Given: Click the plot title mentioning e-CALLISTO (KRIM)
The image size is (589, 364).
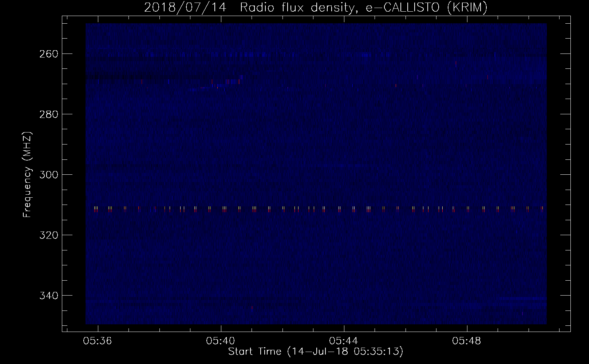Looking at the screenshot, I should [x=316, y=7].
